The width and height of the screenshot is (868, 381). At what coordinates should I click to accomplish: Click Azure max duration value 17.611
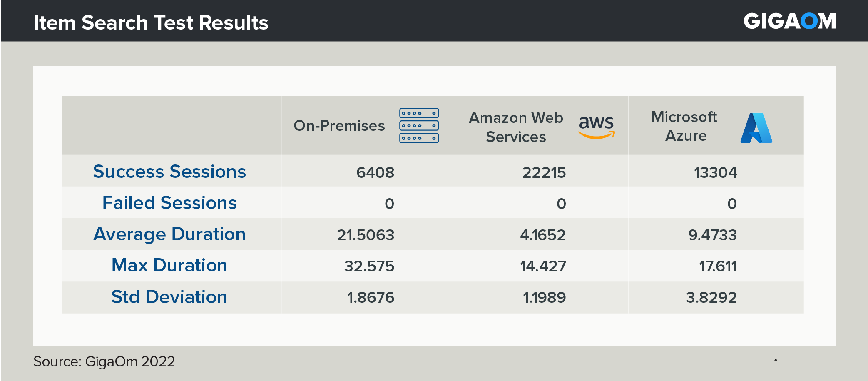point(718,266)
